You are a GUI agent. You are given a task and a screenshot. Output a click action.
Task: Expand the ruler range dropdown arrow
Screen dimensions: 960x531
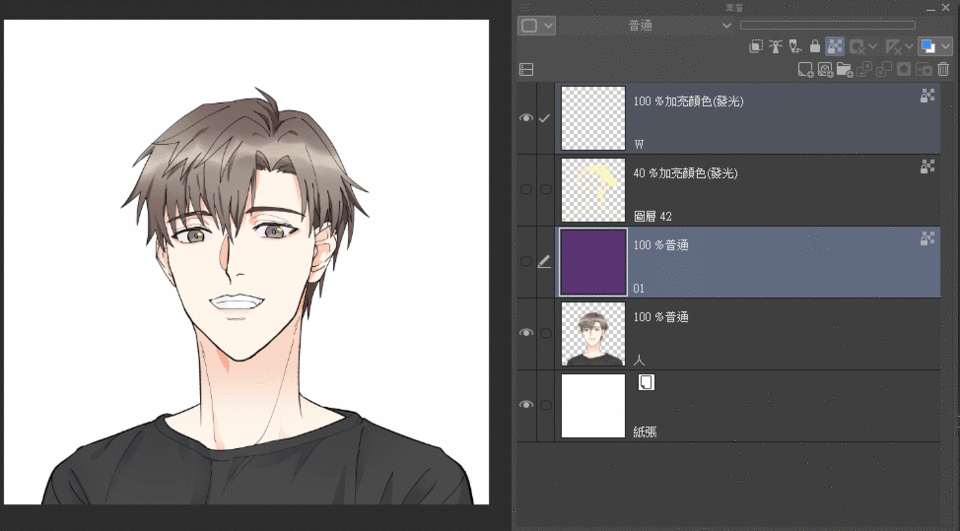point(909,46)
